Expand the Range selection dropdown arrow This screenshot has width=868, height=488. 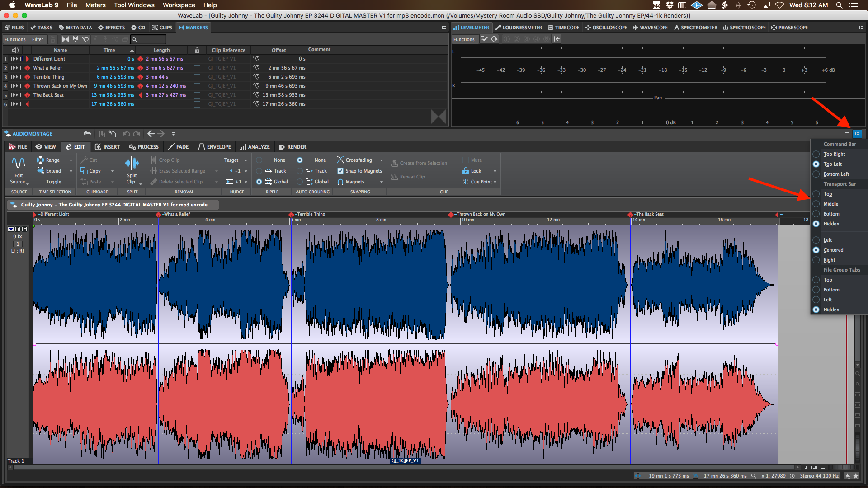pyautogui.click(x=71, y=160)
